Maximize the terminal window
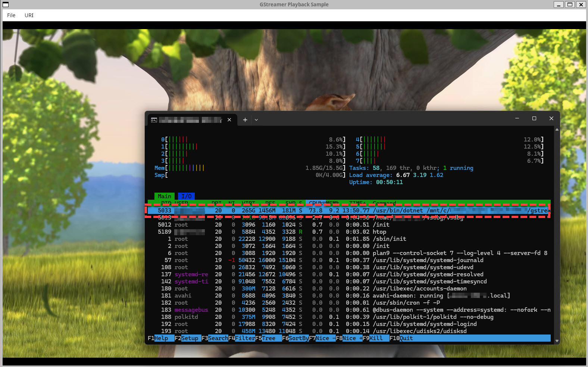This screenshot has height=367, width=588. click(534, 118)
